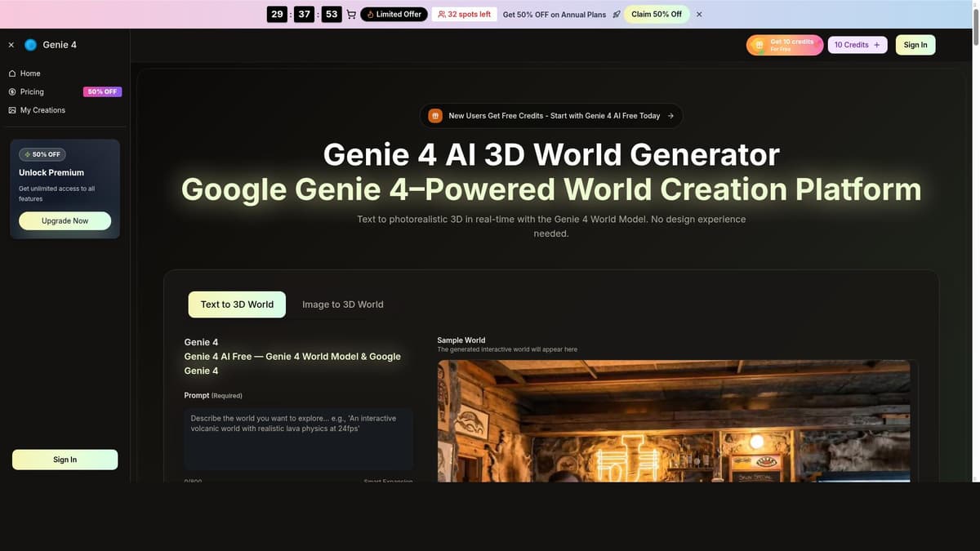
Task: Click Sign In in the top right corner
Action: [915, 45]
